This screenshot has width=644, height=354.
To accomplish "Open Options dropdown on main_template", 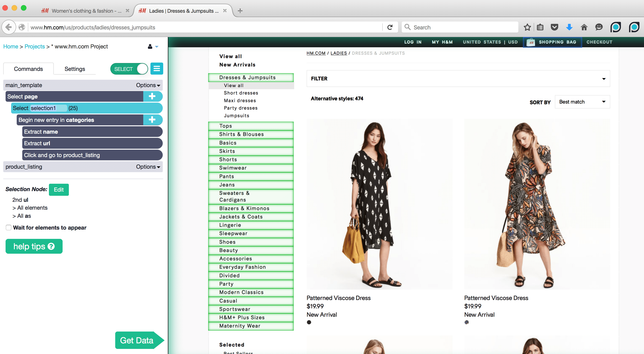I will 147,85.
